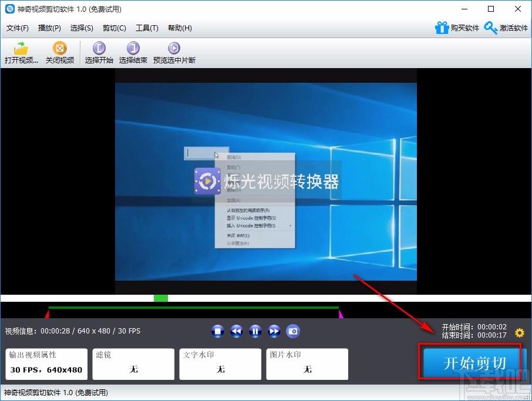Rewind the video
Viewport: 532px width, 401px height.
point(237,331)
